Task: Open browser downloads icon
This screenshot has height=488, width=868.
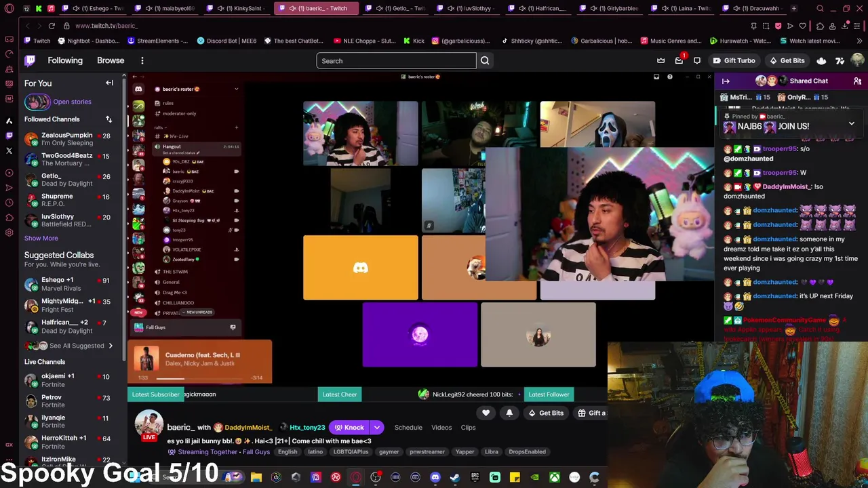Action: [846, 26]
